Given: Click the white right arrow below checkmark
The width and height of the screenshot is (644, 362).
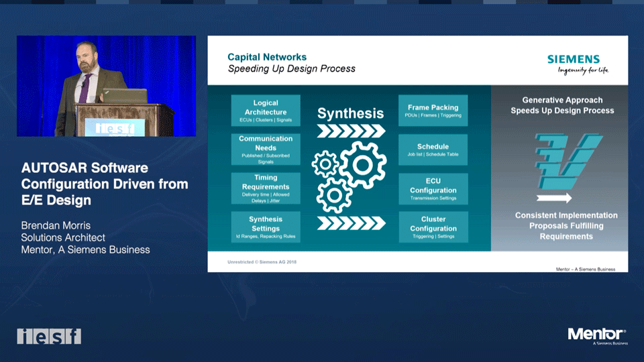Looking at the screenshot, I should [x=554, y=198].
